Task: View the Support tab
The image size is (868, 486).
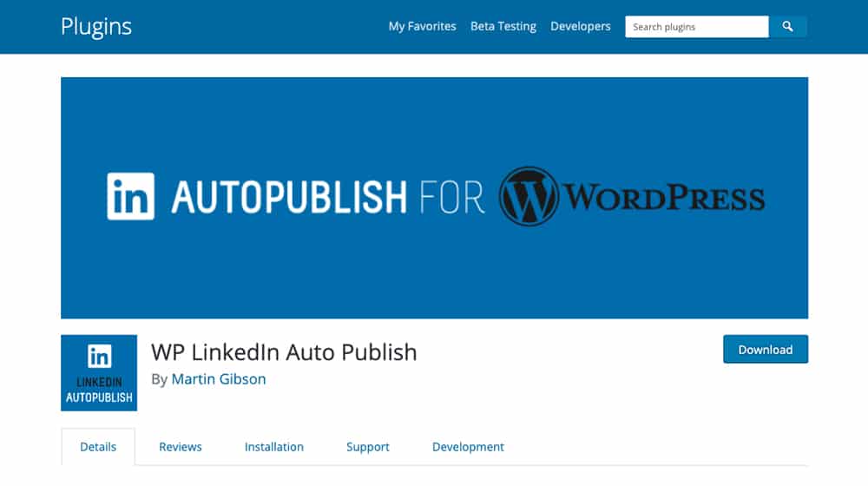Action: (367, 447)
